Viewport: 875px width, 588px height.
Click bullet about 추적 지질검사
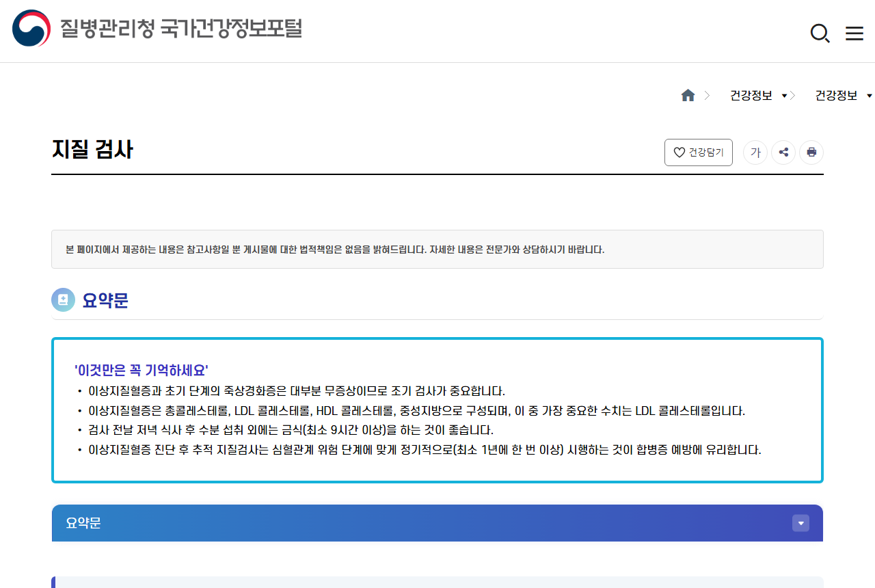(x=425, y=450)
